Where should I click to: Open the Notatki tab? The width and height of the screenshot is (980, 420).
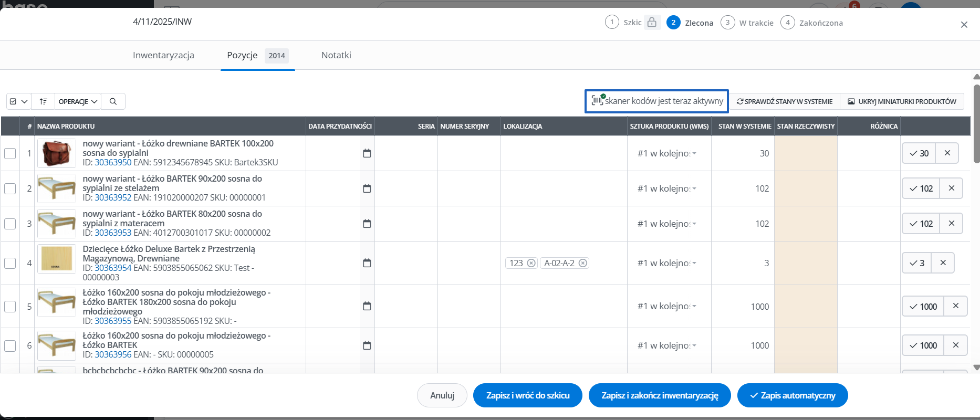click(x=336, y=55)
